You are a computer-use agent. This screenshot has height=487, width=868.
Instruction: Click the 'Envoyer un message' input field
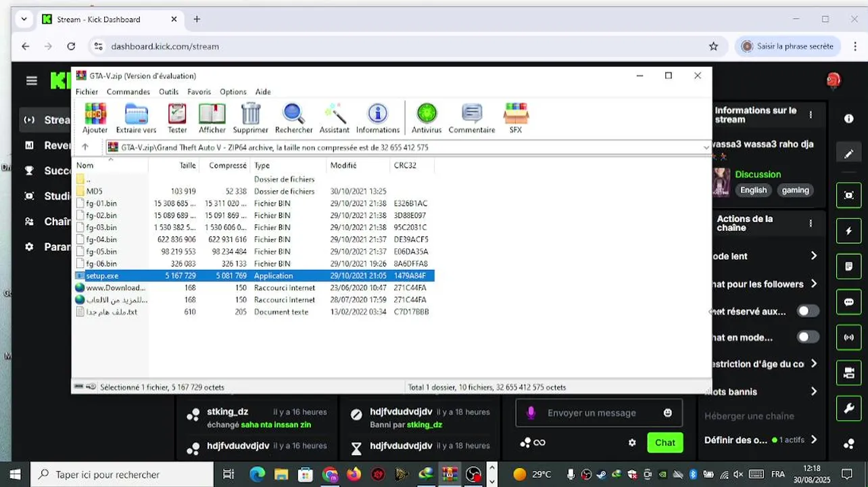(598, 413)
